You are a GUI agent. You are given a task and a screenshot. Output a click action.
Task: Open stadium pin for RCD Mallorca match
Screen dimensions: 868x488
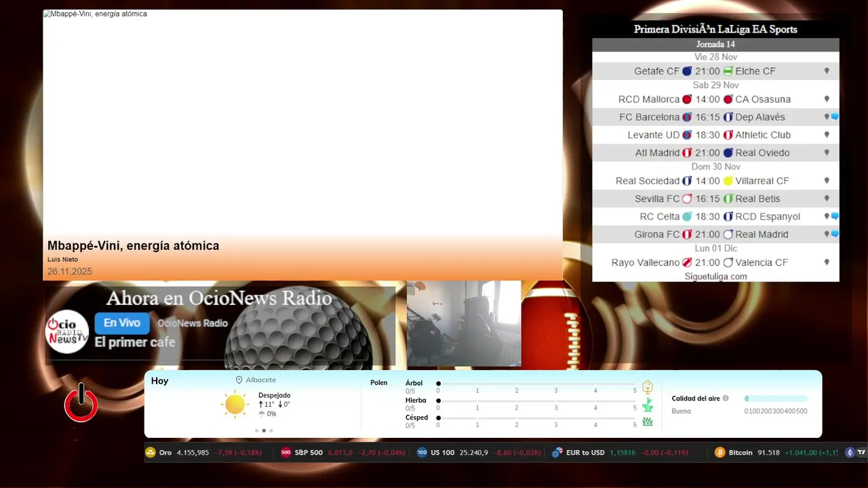point(827,99)
